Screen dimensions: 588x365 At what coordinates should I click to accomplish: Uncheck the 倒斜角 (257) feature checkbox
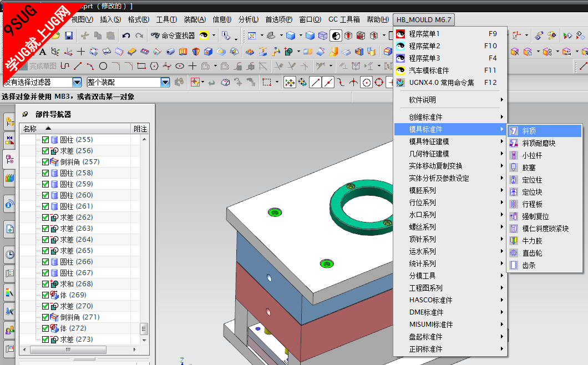(x=45, y=161)
